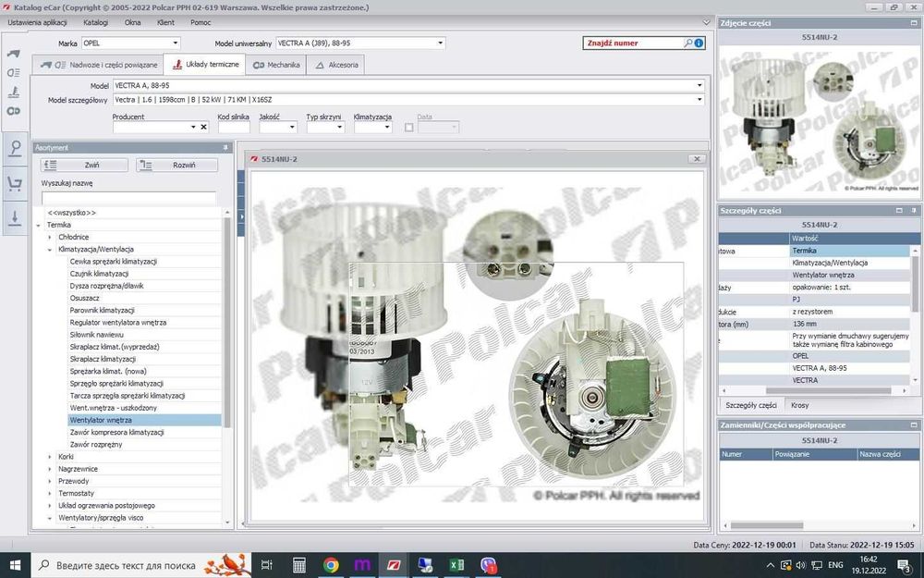Maximize the Zdjęcie części panel
924x578 pixels.
[x=914, y=23]
